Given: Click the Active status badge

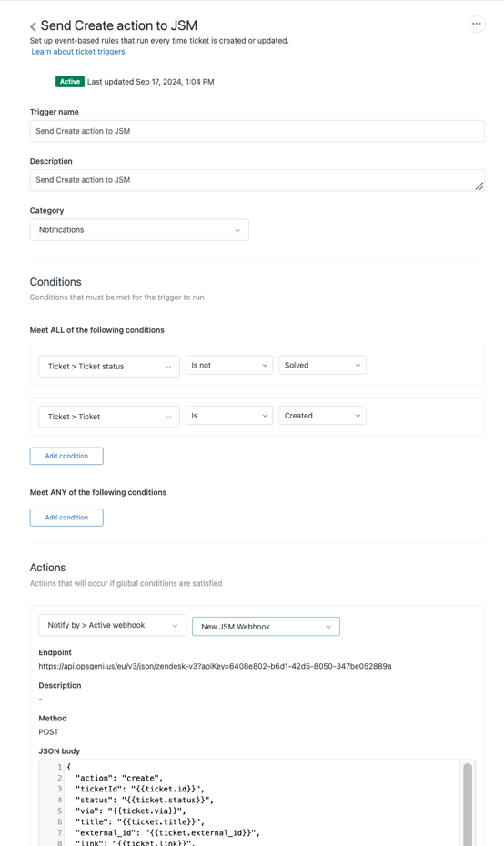Looking at the screenshot, I should pyautogui.click(x=70, y=82).
